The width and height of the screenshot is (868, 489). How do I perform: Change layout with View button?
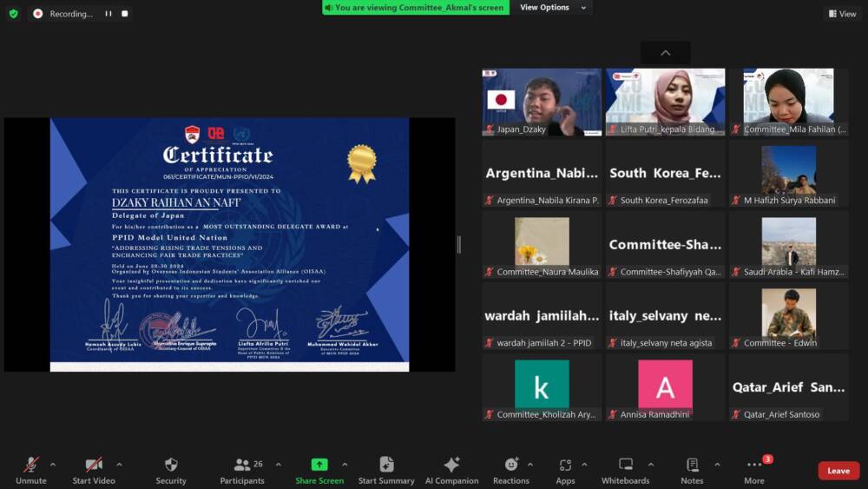(841, 14)
